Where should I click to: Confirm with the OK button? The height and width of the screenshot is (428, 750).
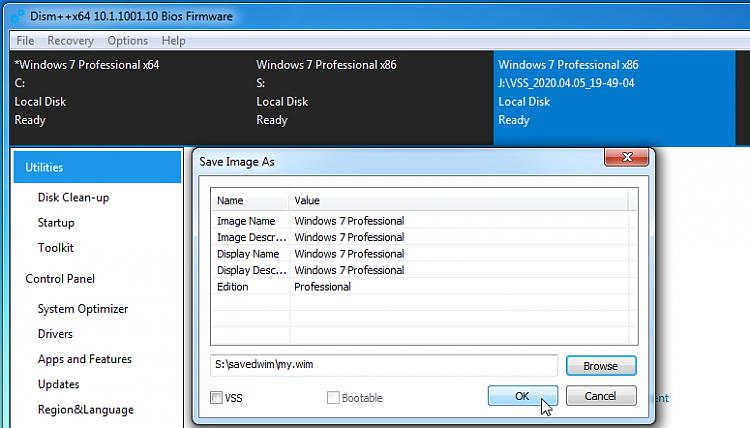(522, 396)
